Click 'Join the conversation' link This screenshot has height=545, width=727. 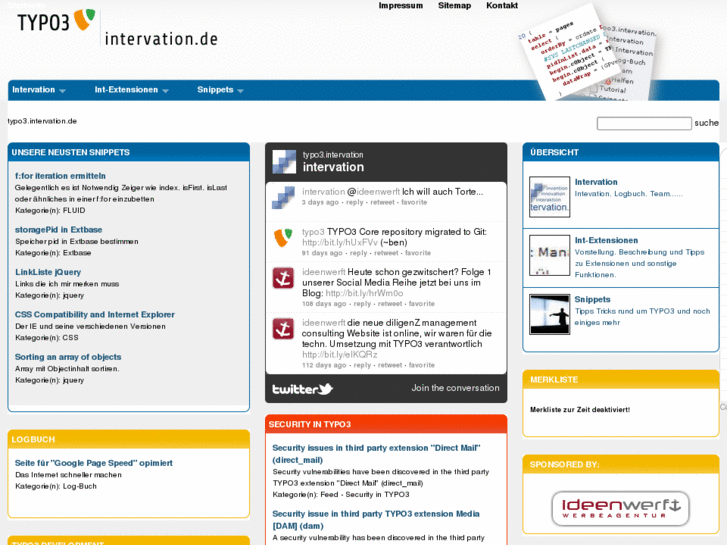455,388
